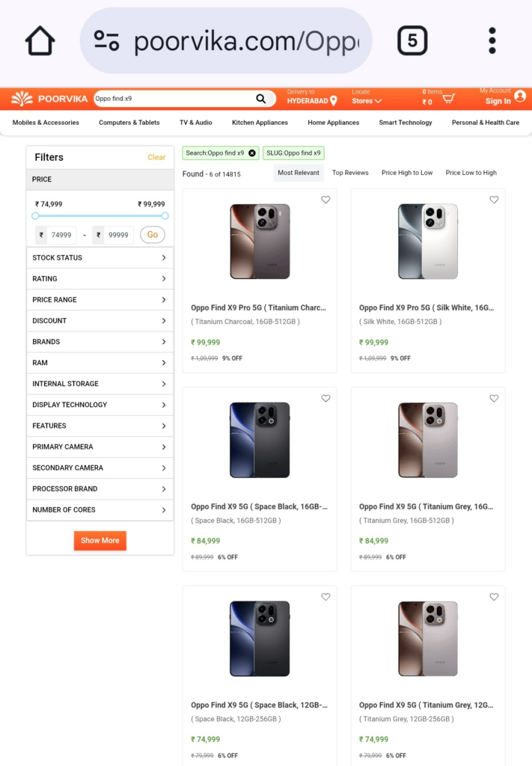Screen dimensions: 532x766
Task: Switch sorting to Price Low to High
Action: [x=471, y=172]
